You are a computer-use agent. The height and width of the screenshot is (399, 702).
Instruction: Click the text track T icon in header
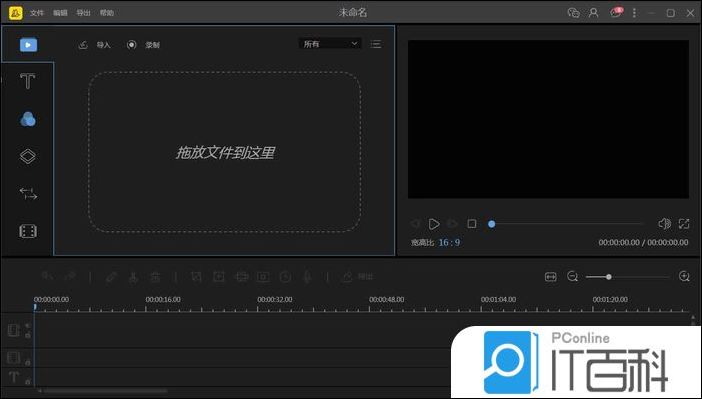pyautogui.click(x=14, y=377)
